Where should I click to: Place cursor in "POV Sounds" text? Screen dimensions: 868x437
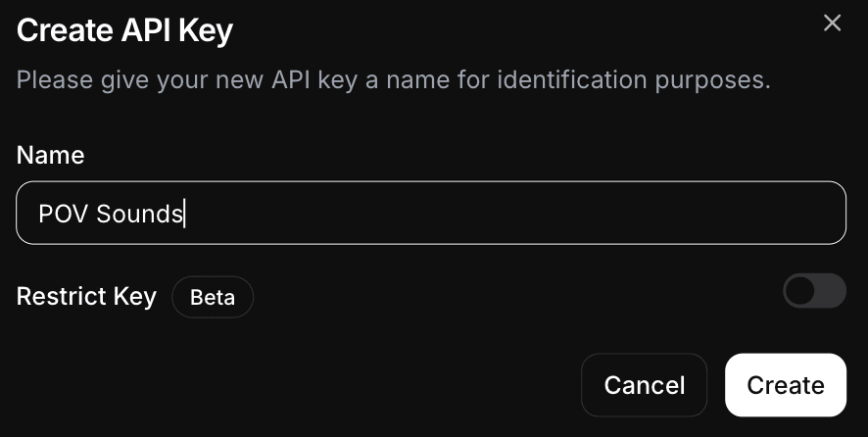111,214
